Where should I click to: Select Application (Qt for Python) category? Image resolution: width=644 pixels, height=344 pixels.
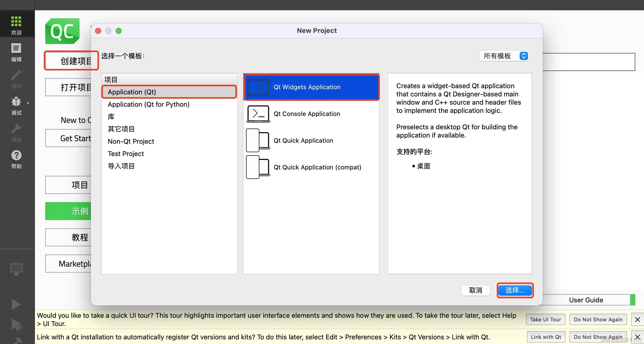tap(169, 104)
